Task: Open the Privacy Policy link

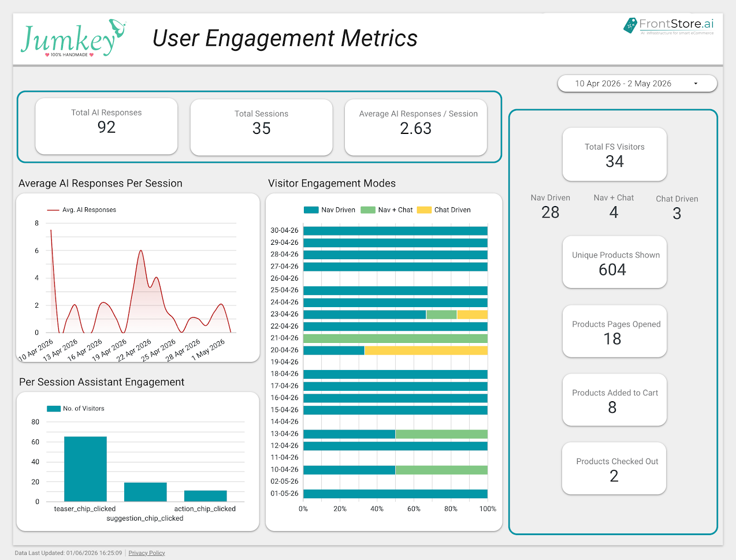Action: (147, 553)
